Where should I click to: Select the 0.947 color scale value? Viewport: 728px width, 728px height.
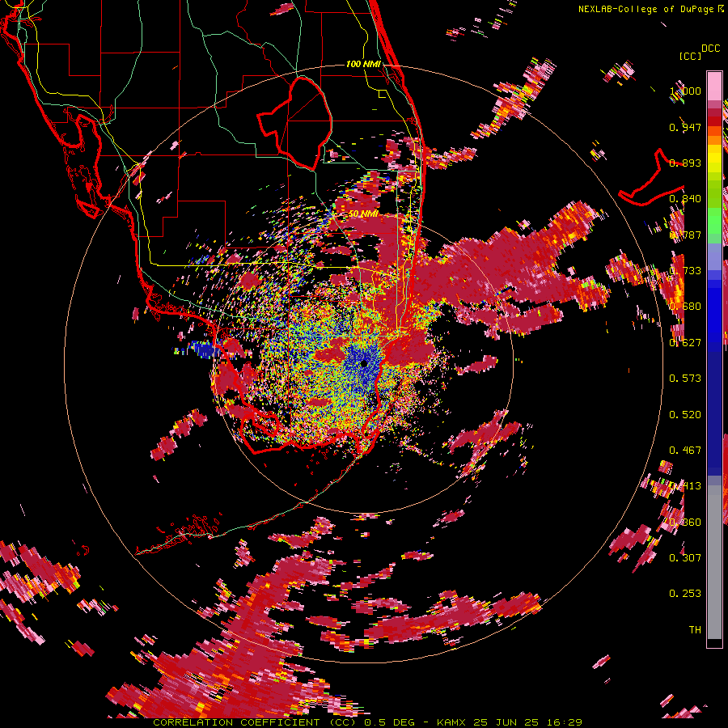click(685, 127)
